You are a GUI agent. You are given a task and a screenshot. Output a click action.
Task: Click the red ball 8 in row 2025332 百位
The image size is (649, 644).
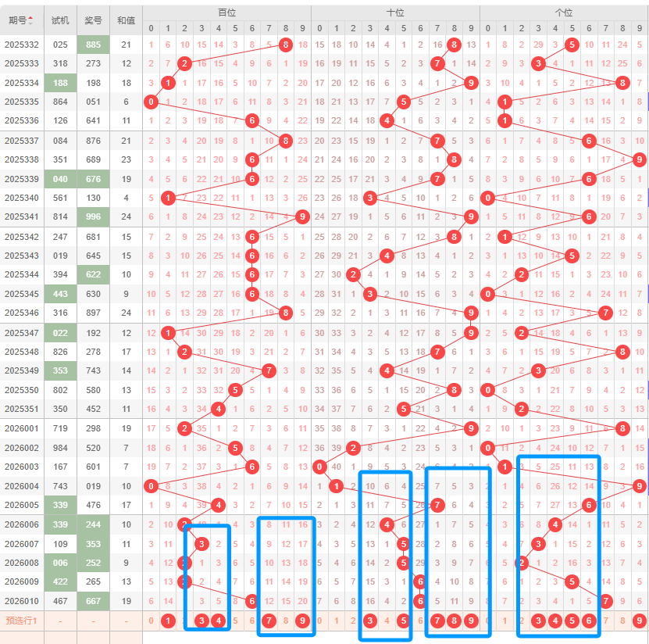pos(285,45)
